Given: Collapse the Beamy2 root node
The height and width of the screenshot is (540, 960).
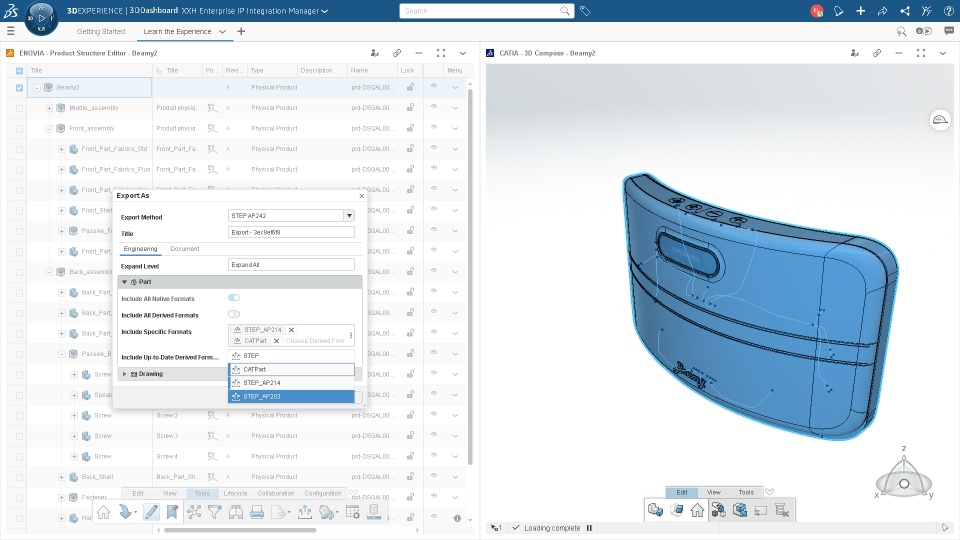Looking at the screenshot, I should [37, 88].
